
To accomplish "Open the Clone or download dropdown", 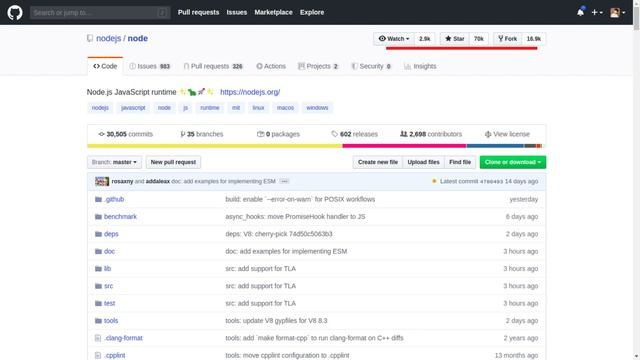I will (513, 162).
